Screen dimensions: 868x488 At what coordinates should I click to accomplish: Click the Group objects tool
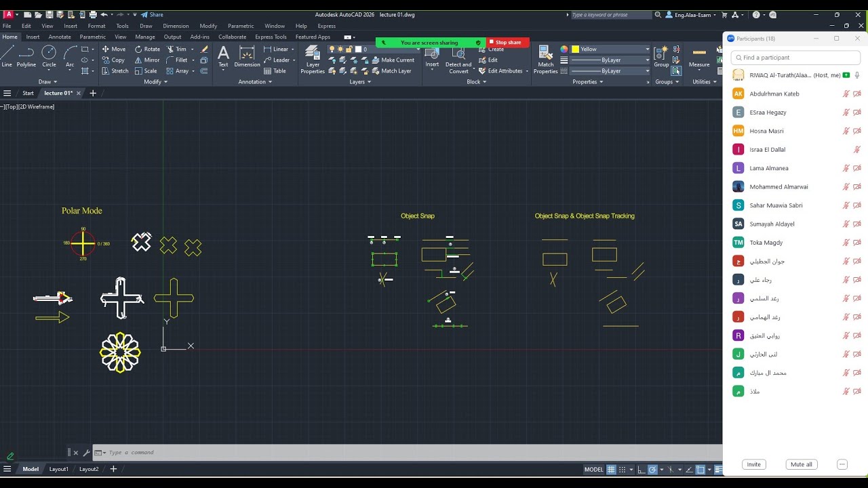(661, 57)
